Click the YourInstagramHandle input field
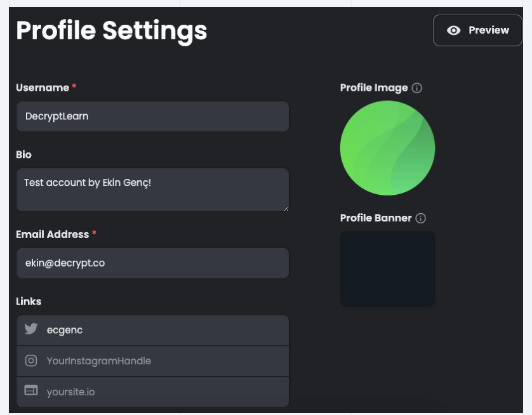This screenshot has width=532, height=415. pyautogui.click(x=152, y=361)
